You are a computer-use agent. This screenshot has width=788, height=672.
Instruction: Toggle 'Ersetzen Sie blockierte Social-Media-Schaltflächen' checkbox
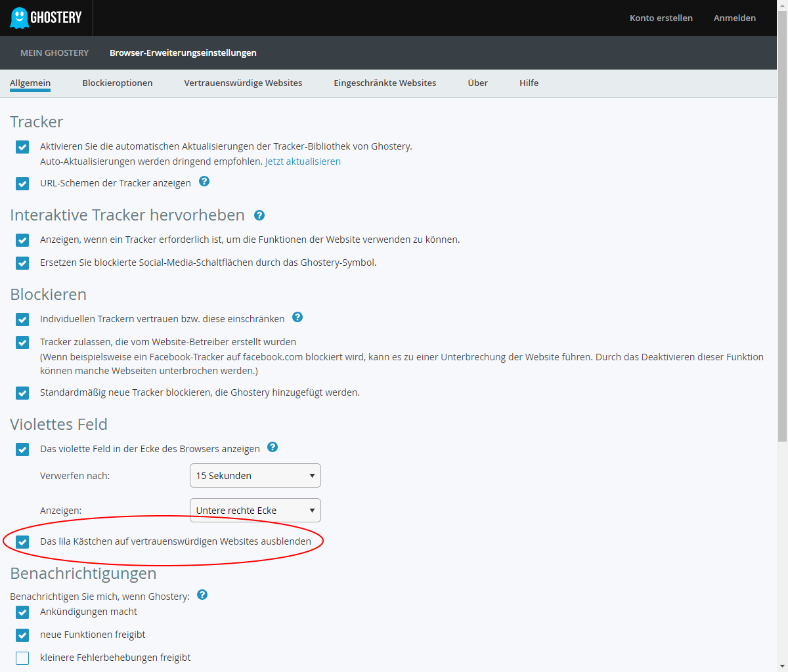coord(22,263)
